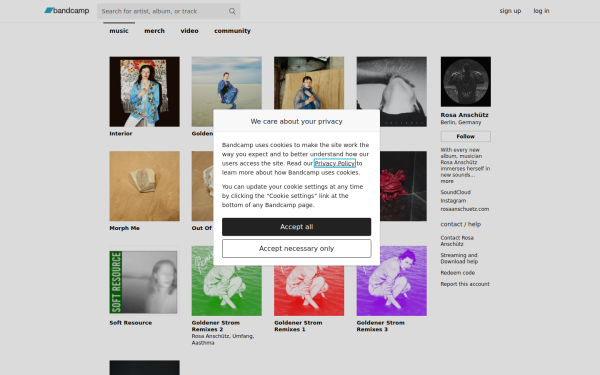600x375 pixels.
Task: Click the Soft Resource title text
Action: pos(130,323)
